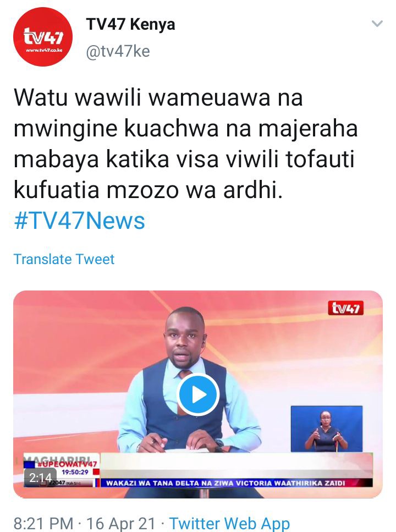This screenshot has width=396, height=532.
Task: Click the www.tv47.co.ke text in logo
Action: point(44,50)
